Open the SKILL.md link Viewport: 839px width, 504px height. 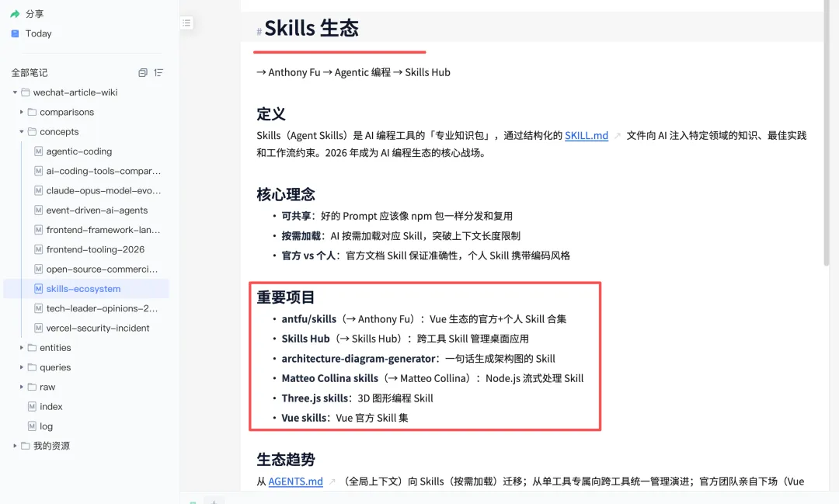coord(587,134)
